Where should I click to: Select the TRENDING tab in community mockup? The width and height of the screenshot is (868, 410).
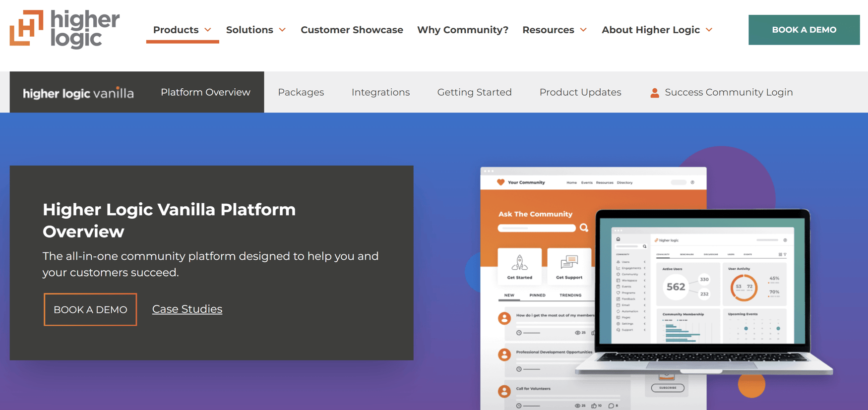click(x=570, y=295)
